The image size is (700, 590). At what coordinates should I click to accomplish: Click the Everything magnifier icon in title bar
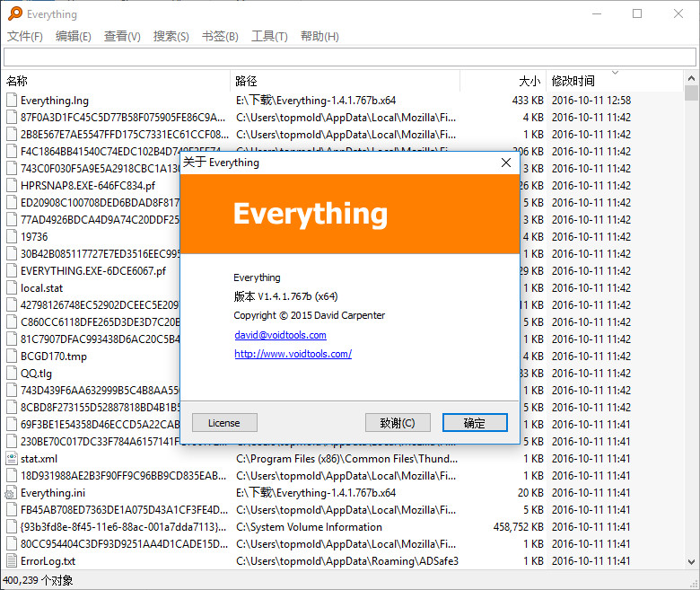[x=14, y=13]
